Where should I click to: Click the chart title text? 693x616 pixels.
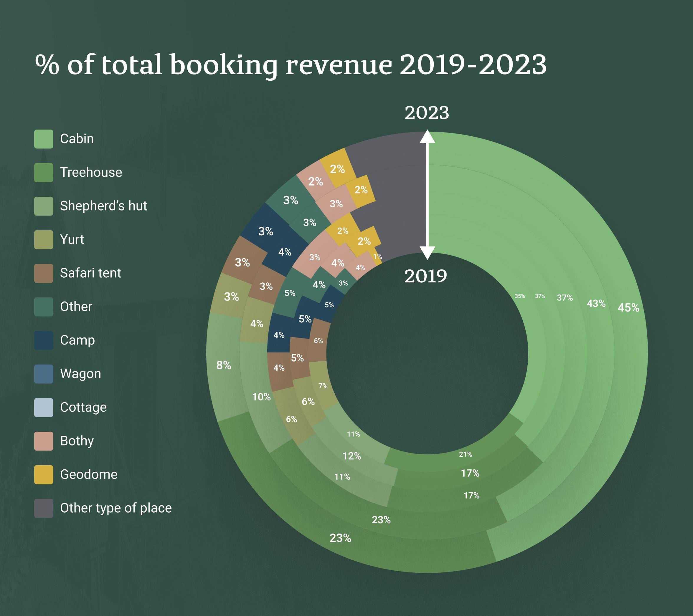point(291,64)
